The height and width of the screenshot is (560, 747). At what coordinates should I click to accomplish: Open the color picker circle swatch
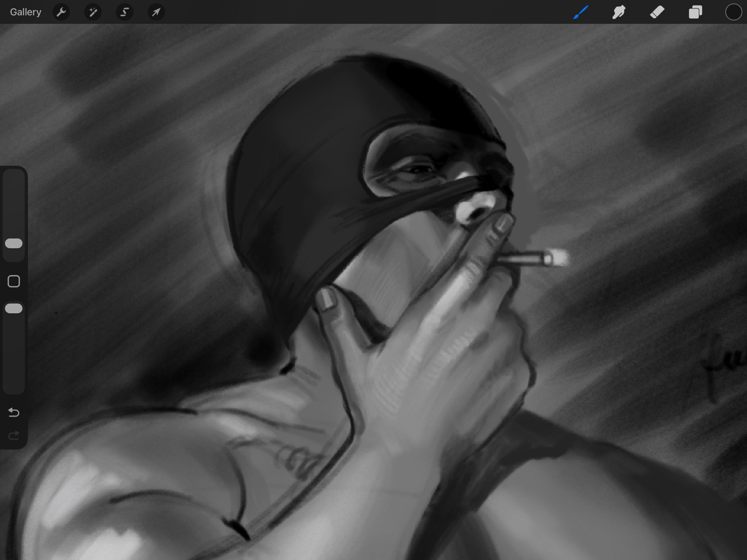point(733,12)
